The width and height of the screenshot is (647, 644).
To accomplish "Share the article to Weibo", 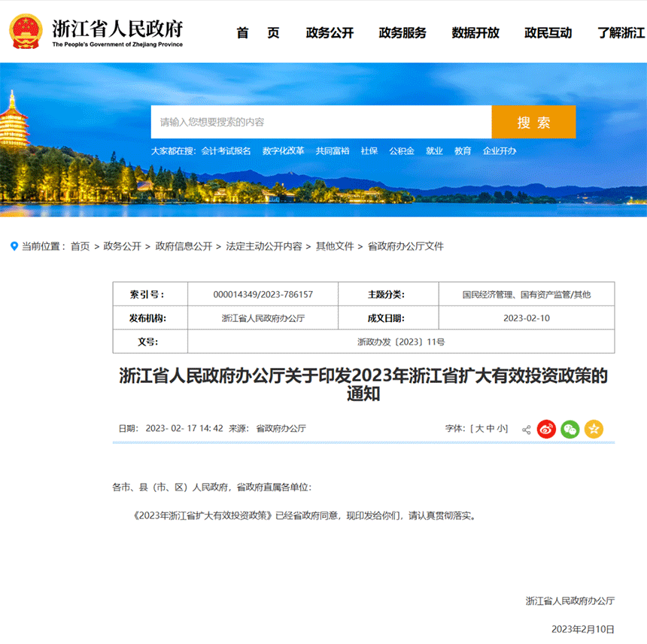I will click(x=546, y=429).
